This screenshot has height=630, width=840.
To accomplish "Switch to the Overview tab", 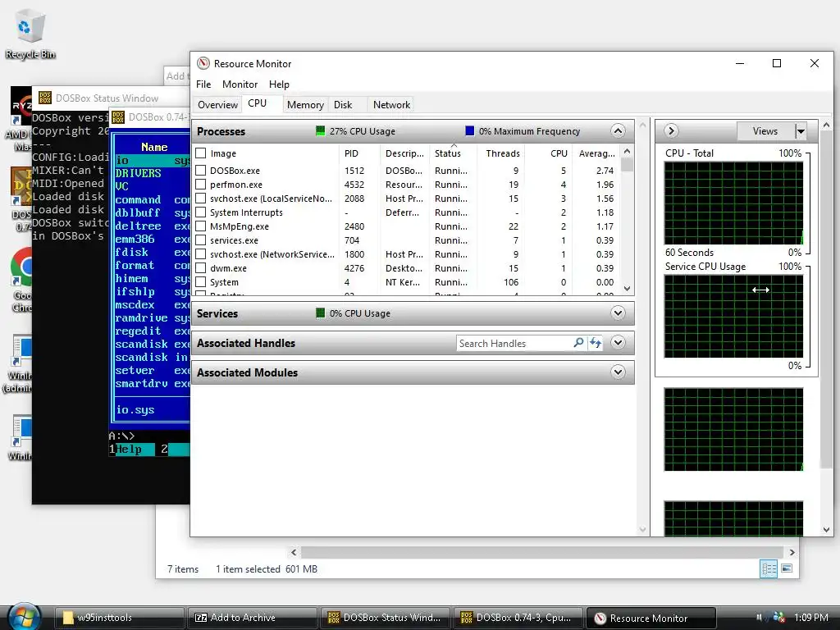I will [217, 105].
